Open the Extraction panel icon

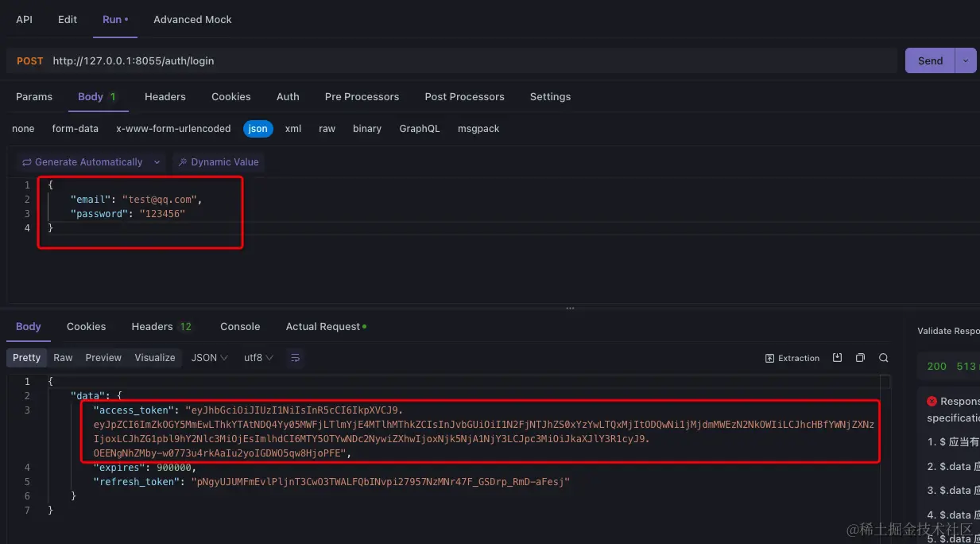(792, 357)
